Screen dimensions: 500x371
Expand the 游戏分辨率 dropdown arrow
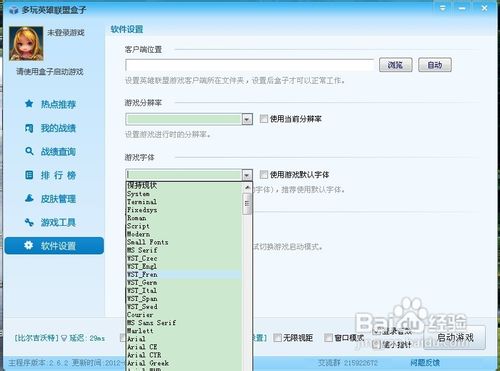pyautogui.click(x=247, y=119)
